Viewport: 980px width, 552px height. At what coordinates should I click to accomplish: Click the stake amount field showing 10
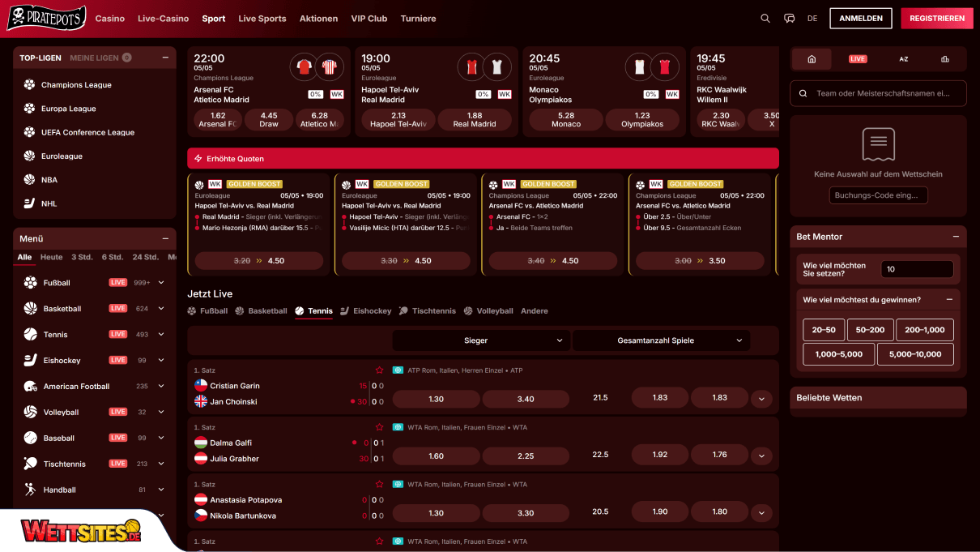tap(917, 269)
